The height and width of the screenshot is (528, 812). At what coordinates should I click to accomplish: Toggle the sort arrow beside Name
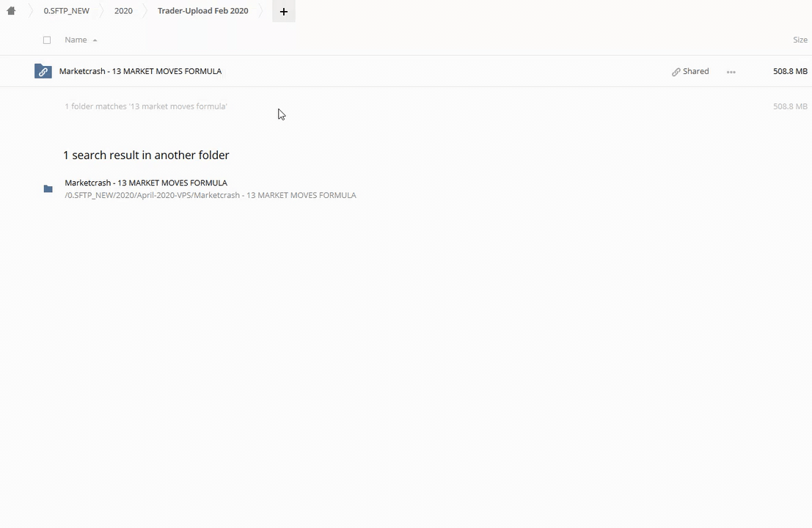pyautogui.click(x=95, y=40)
